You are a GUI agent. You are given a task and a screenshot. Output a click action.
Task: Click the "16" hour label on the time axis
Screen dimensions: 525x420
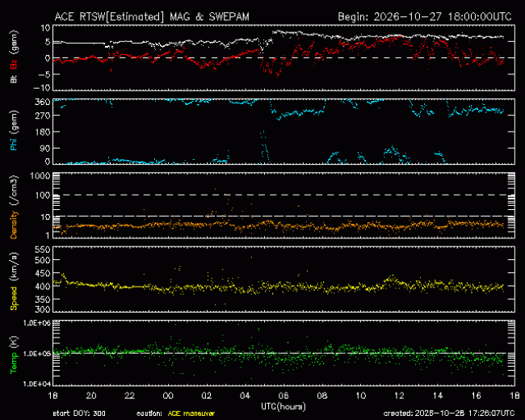point(476,396)
